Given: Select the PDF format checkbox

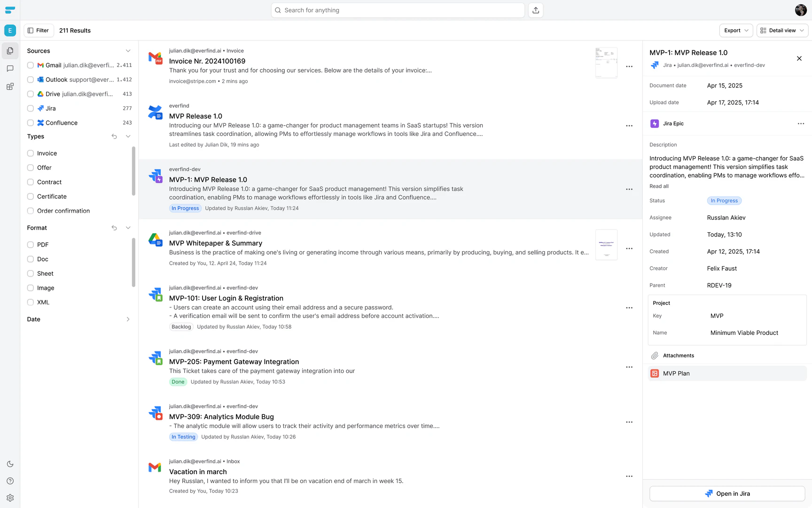Looking at the screenshot, I should click(x=31, y=244).
